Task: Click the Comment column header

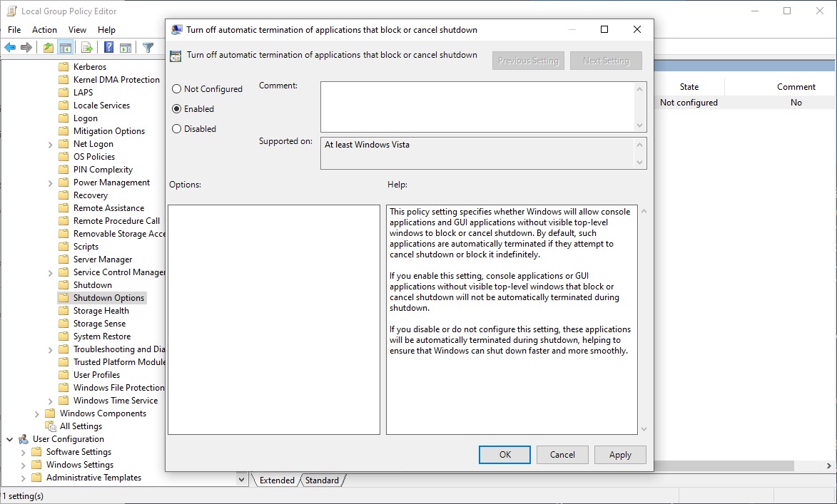Action: (x=796, y=87)
